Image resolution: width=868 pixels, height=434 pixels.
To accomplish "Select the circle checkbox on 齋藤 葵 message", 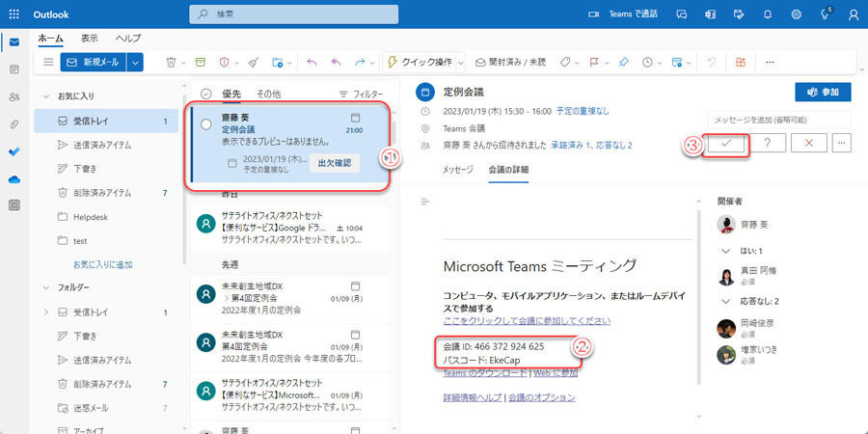I will click(x=206, y=125).
